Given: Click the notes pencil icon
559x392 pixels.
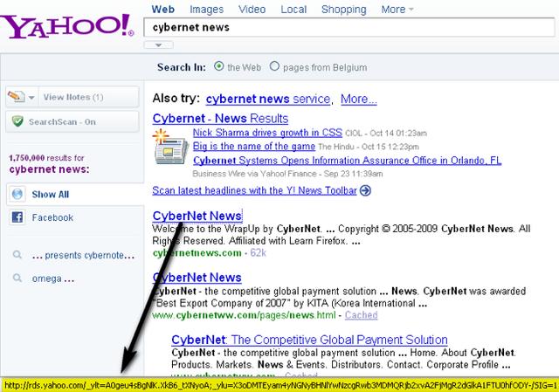Looking at the screenshot, I should pos(16,97).
